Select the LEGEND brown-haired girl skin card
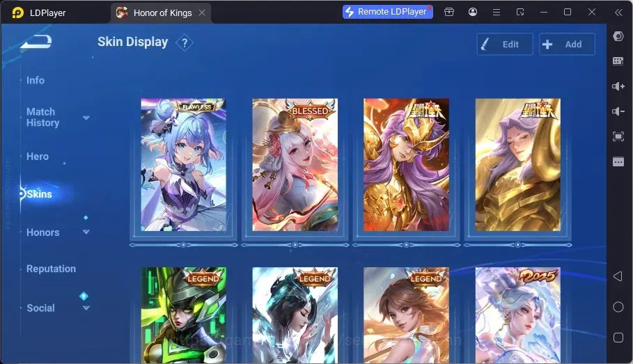Image resolution: width=633 pixels, height=364 pixels. click(x=406, y=315)
